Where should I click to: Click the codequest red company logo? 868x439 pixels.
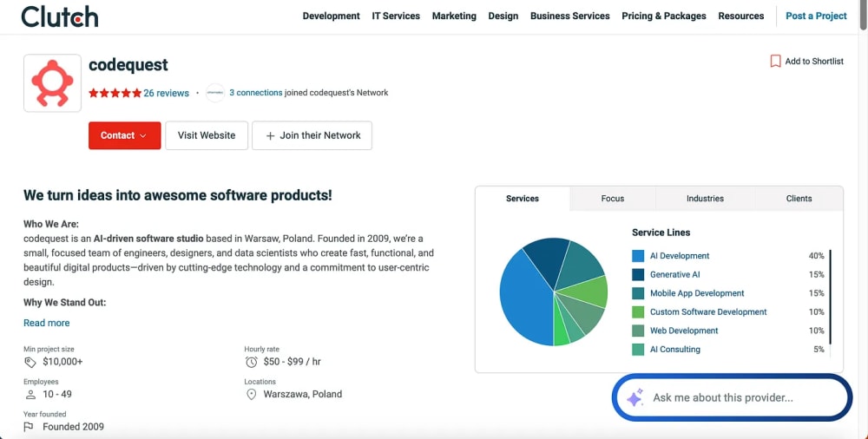53,83
